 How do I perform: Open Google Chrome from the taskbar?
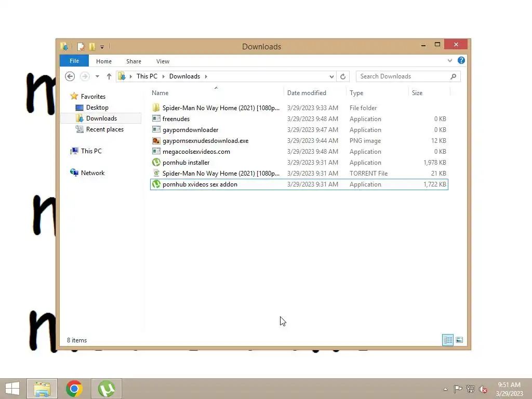74,389
